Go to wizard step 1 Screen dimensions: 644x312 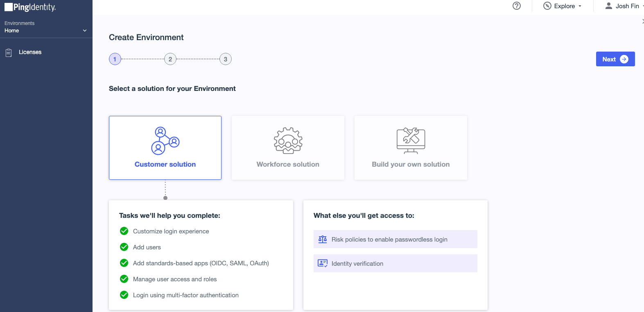tap(115, 59)
